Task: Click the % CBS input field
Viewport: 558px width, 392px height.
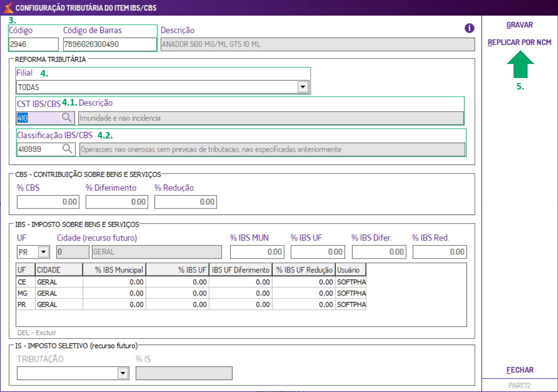Action: [x=48, y=202]
